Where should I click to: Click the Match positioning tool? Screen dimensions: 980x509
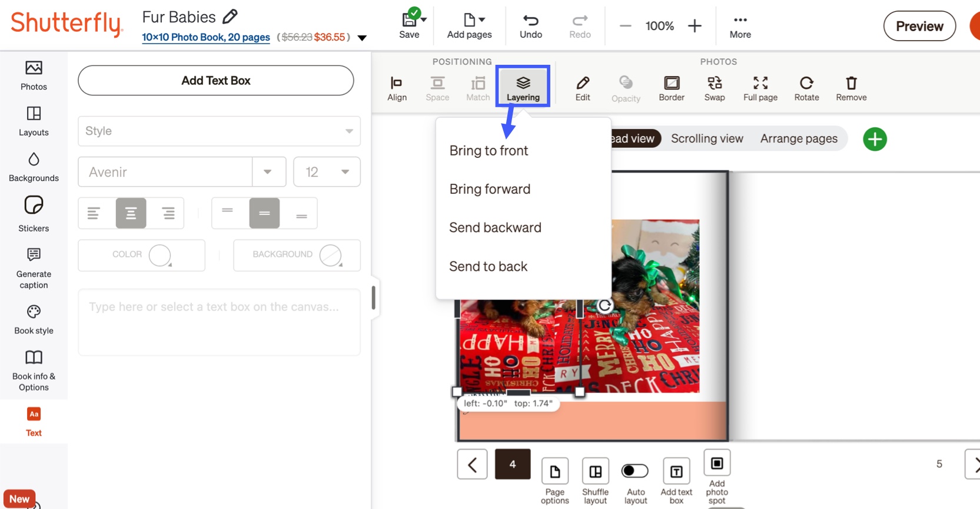coord(478,88)
